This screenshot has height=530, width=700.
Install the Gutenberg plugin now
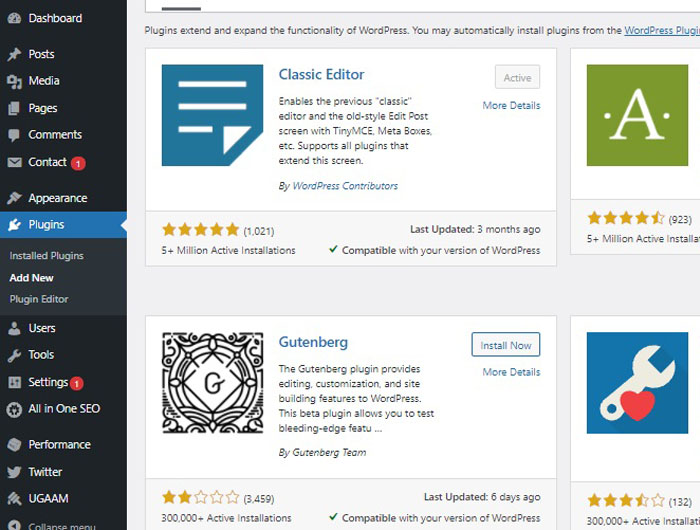(x=505, y=345)
